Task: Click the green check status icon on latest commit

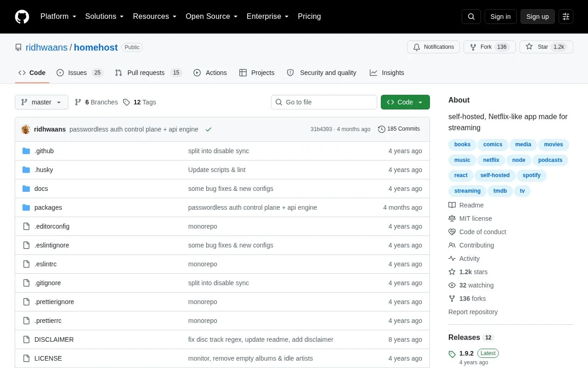Action: (209, 129)
